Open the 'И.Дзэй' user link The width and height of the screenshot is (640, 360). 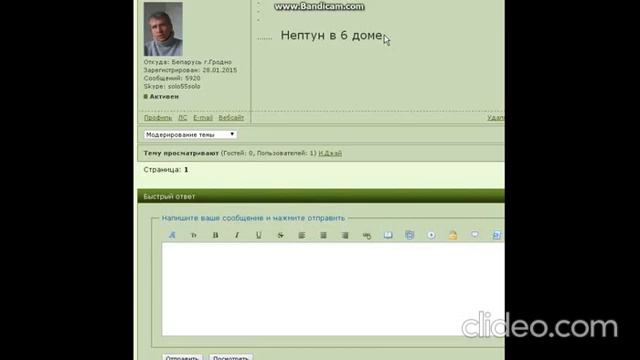330,153
